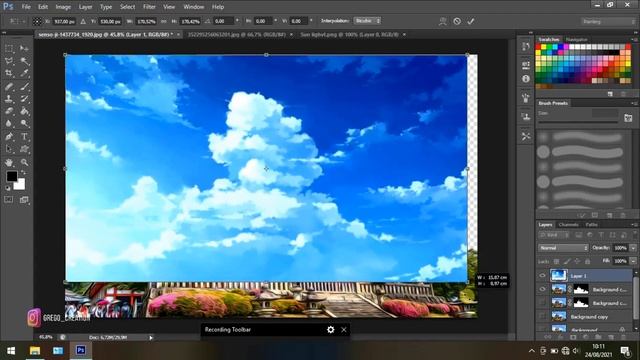Image resolution: width=640 pixels, height=360 pixels.
Task: Hide Layer 1 using its eye icon
Action: (x=542, y=276)
